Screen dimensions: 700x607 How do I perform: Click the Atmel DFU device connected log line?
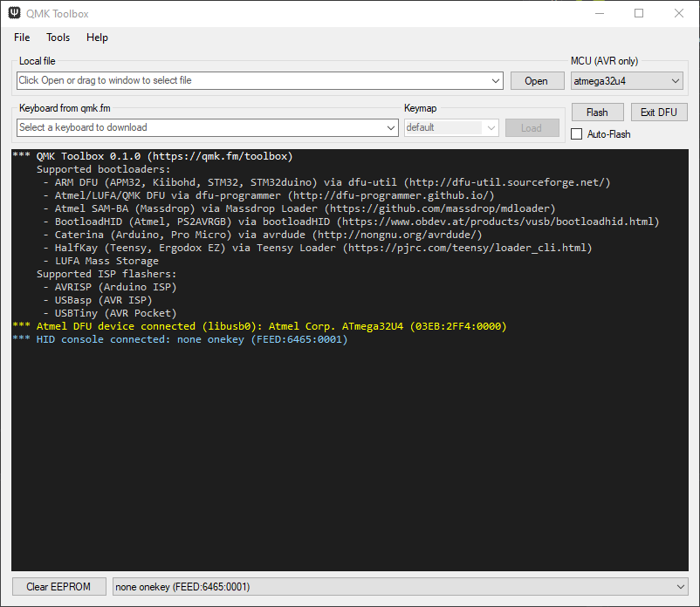coord(260,326)
